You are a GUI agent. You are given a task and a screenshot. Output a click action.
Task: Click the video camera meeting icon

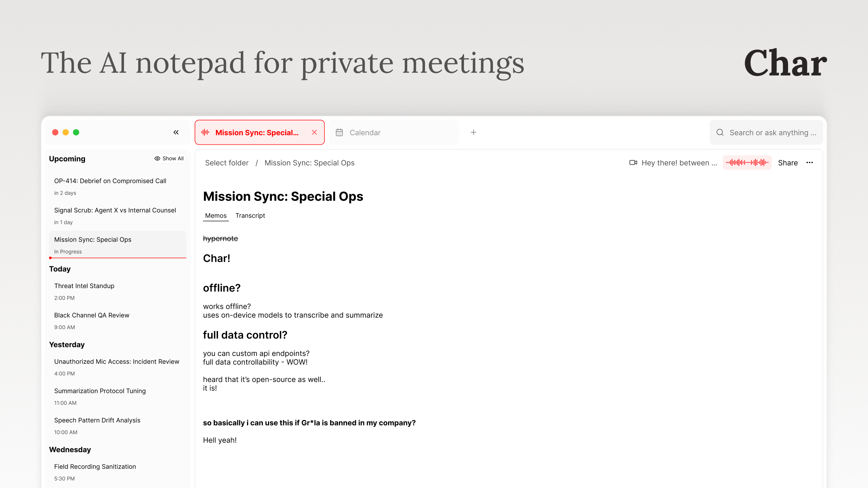pos(633,163)
